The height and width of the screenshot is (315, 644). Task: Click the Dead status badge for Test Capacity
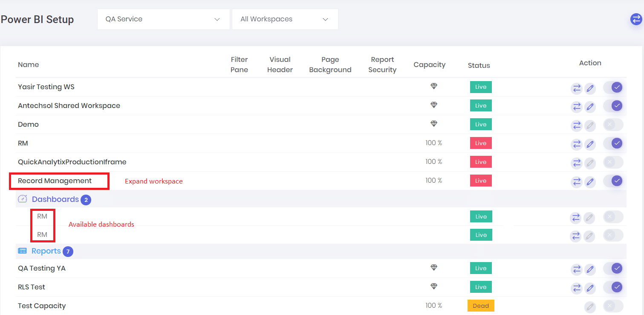[481, 306]
